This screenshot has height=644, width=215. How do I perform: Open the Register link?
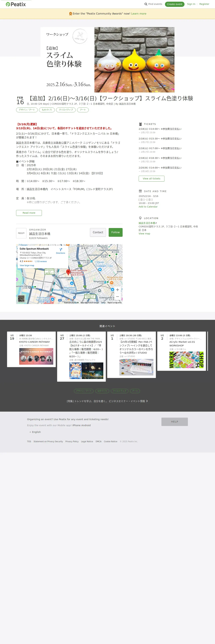click(x=204, y=4)
